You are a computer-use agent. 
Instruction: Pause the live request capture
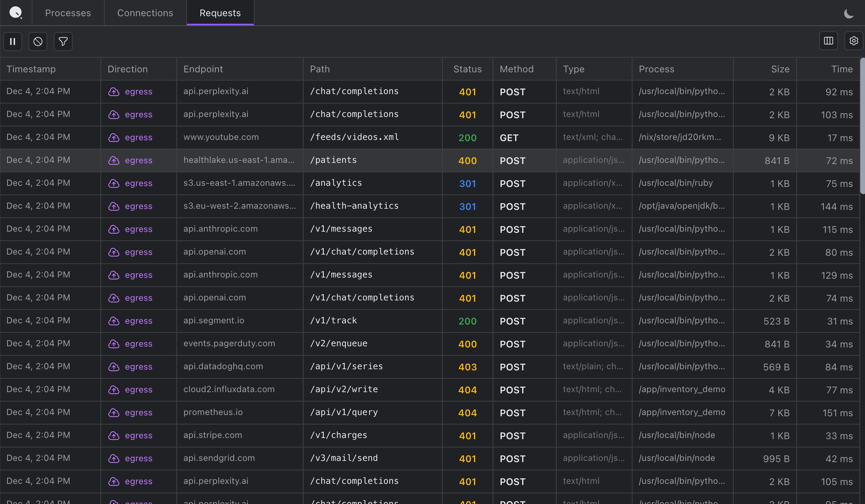coord(13,42)
